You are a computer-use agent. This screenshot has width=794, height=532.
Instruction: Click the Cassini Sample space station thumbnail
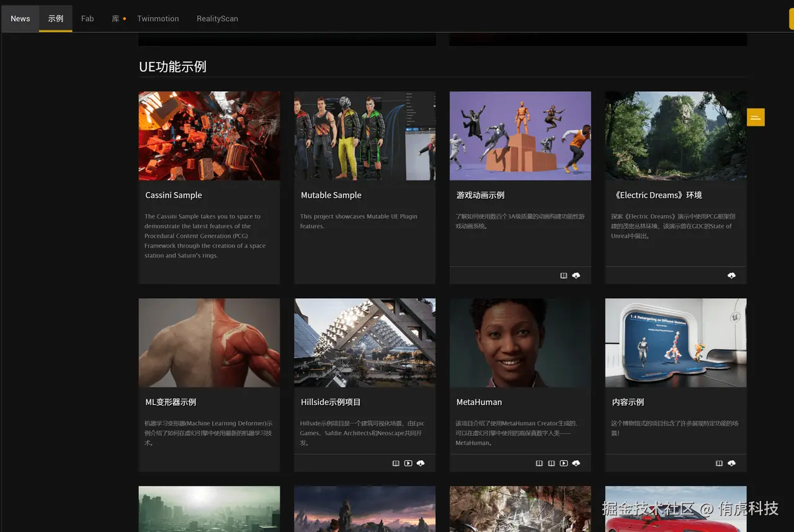click(x=209, y=136)
